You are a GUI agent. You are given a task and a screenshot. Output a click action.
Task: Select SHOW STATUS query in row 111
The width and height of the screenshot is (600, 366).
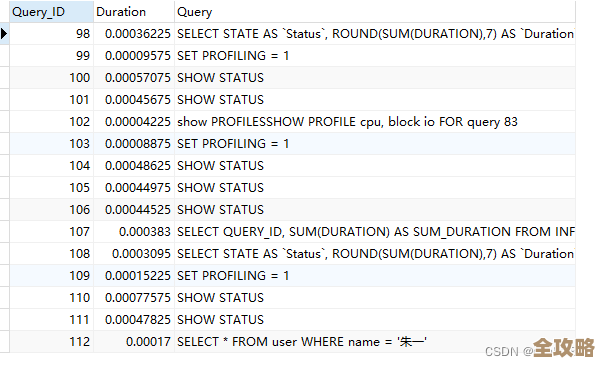click(x=220, y=320)
